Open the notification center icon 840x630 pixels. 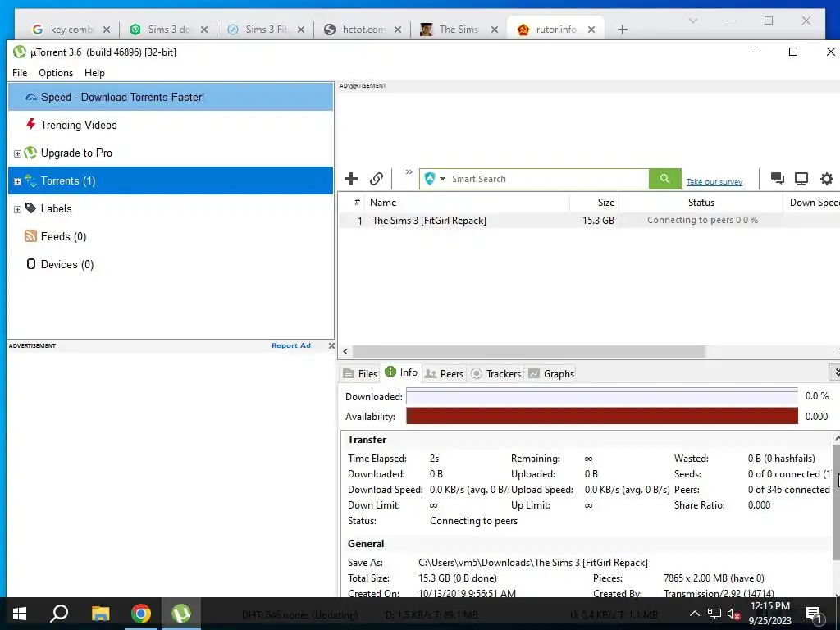tap(814, 614)
